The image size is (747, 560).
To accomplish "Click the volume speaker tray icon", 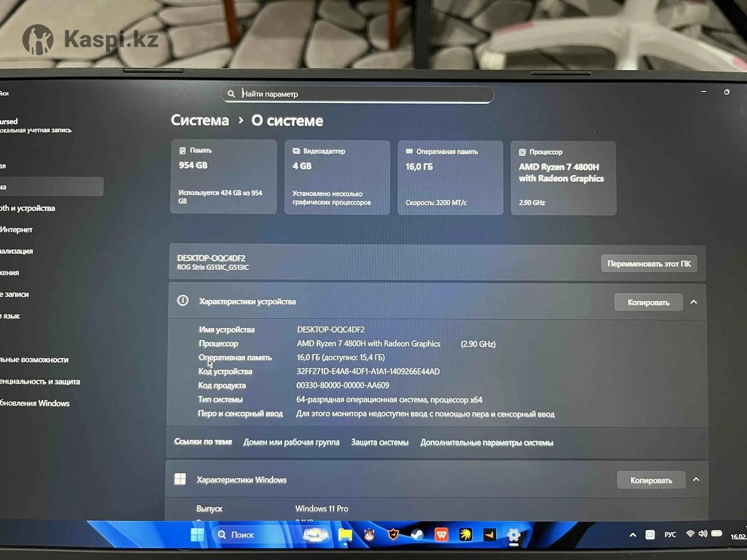I will coord(703,534).
